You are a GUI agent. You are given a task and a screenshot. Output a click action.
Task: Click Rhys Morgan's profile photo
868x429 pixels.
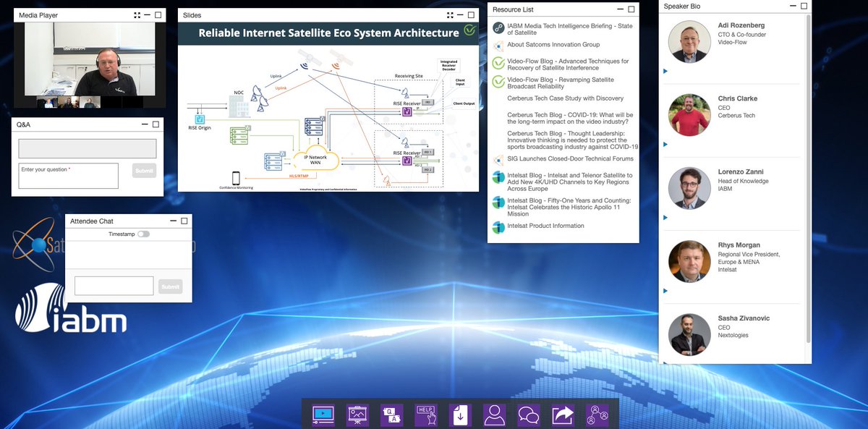pos(689,261)
